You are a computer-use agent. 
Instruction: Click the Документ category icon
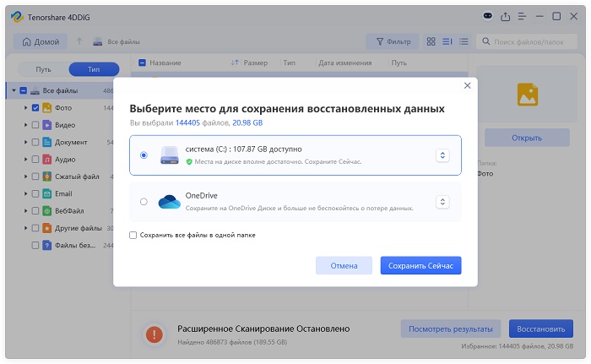coord(46,142)
